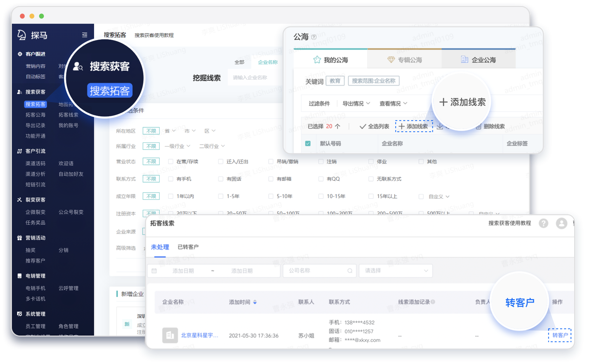Click the 北京星科星宇 company logo thumbnail
Screen dimensions: 596x364
170,335
